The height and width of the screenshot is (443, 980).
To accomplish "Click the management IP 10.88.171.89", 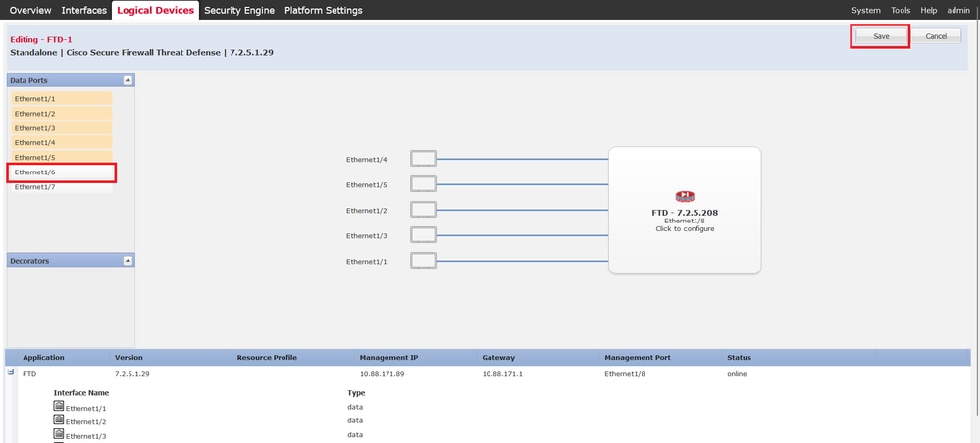I will (381, 374).
